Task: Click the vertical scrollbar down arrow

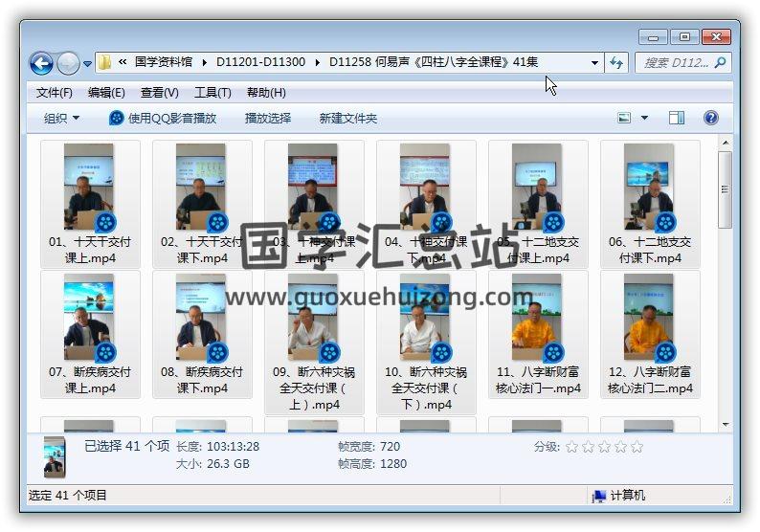Action: click(x=726, y=424)
